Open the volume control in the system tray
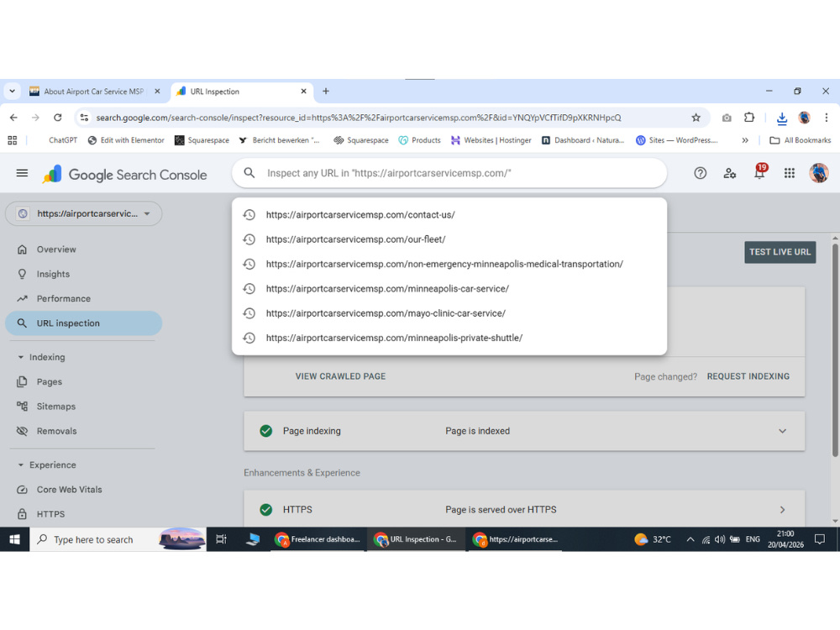Screen dimensions: 840x630 (720, 539)
